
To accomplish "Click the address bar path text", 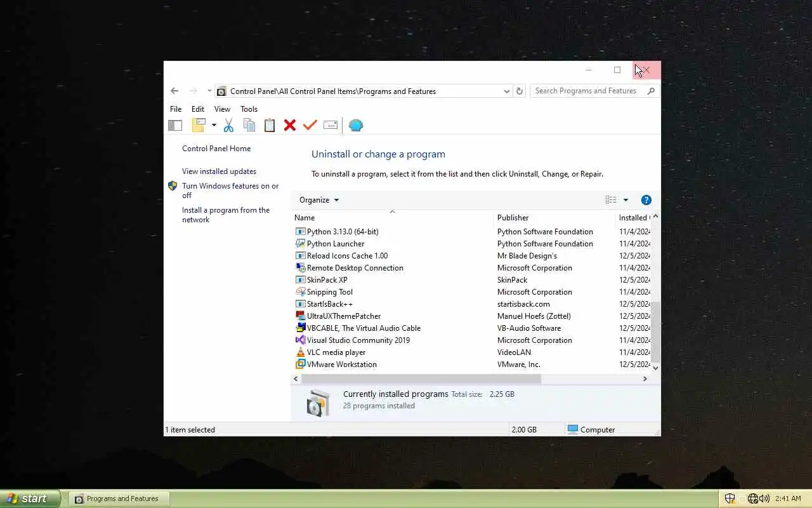I will (333, 91).
